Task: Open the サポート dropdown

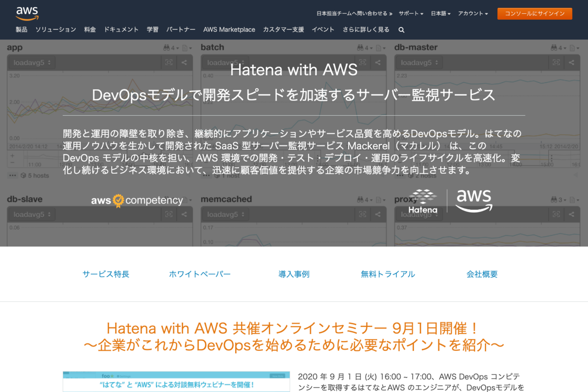Action: [x=411, y=14]
